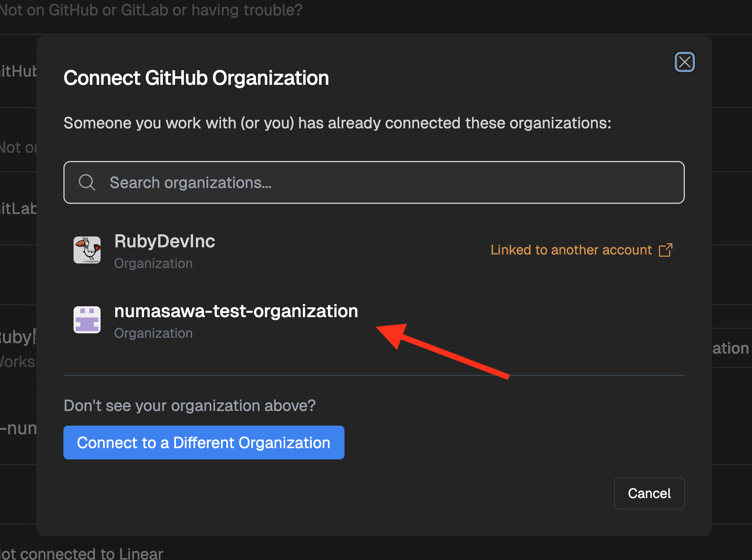This screenshot has height=560, width=752.
Task: Click "Not on GitHub or GitLab" background text
Action: (x=151, y=10)
